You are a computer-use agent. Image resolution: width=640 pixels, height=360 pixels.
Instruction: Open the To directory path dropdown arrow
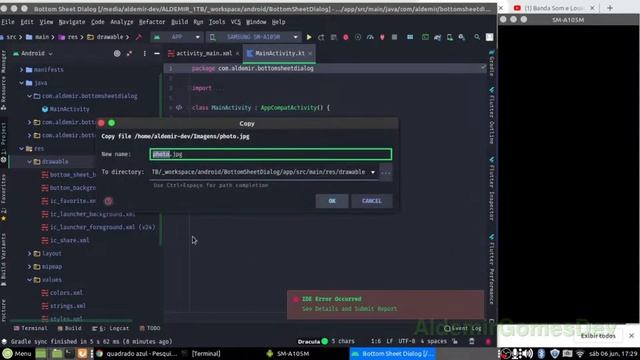coord(373,172)
